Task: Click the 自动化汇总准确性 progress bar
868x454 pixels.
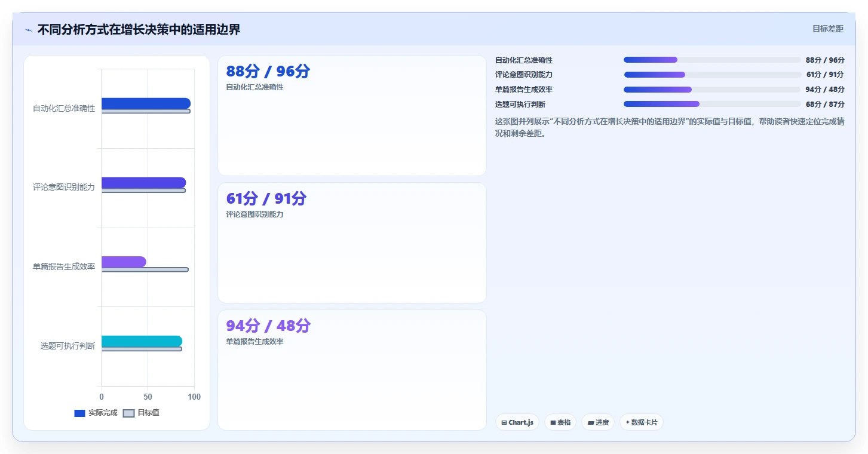Action: [x=712, y=60]
